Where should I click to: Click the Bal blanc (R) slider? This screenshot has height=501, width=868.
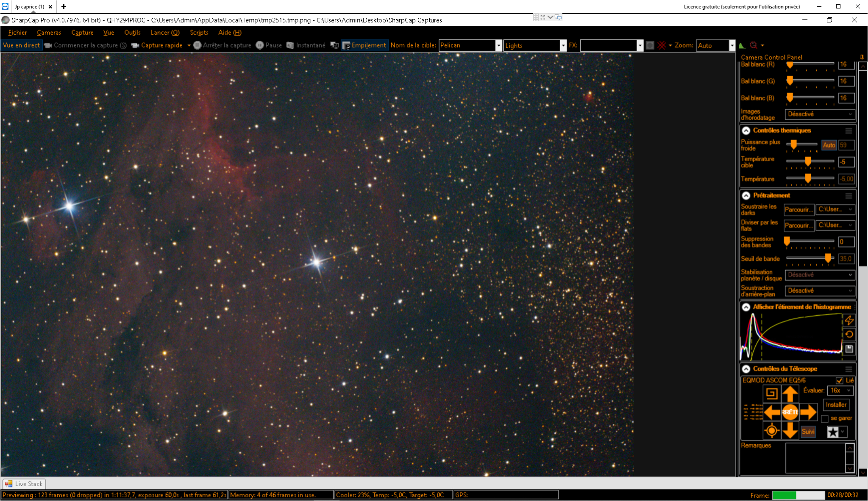point(810,65)
